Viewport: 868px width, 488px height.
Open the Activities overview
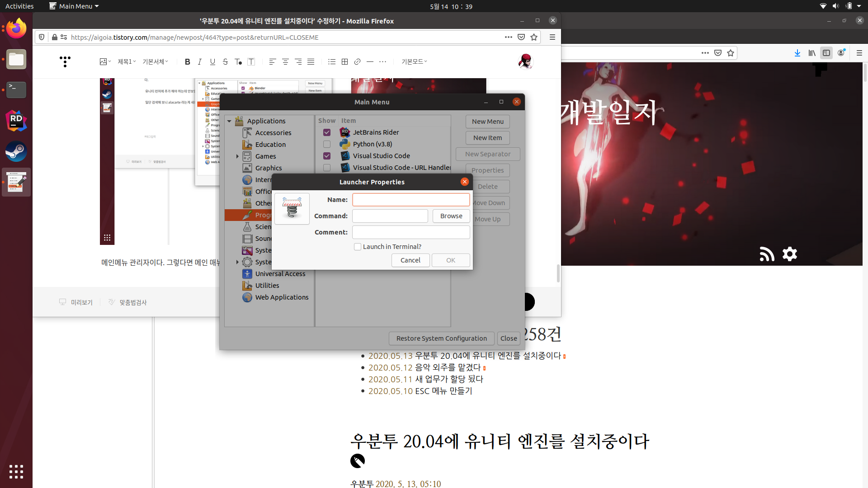click(x=19, y=6)
